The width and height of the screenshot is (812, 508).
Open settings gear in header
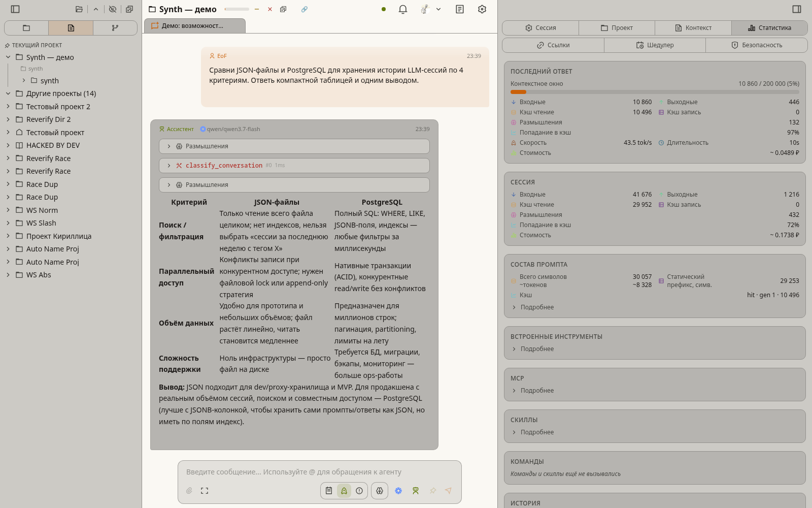click(482, 9)
